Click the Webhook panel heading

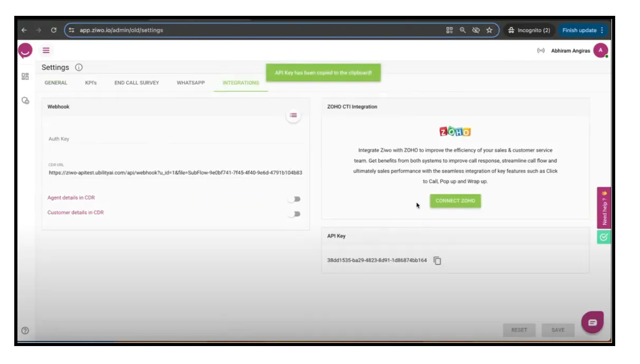click(x=59, y=107)
